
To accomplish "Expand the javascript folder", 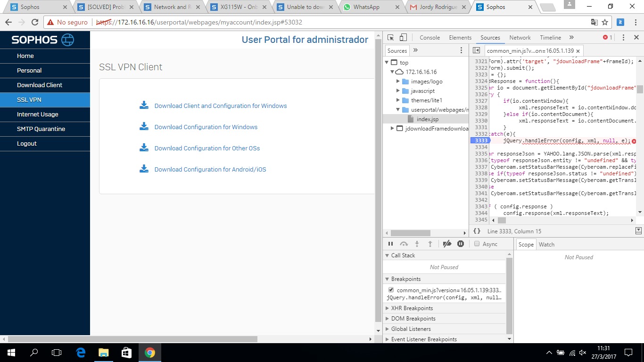I will (398, 91).
